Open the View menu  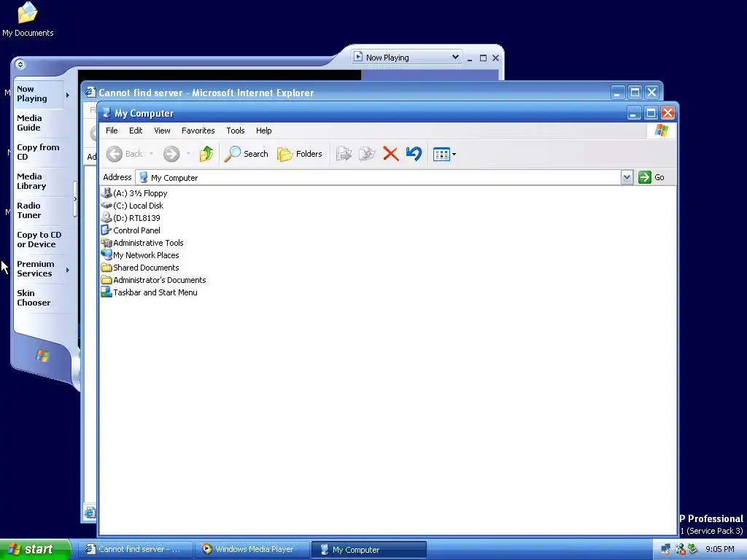[162, 131]
